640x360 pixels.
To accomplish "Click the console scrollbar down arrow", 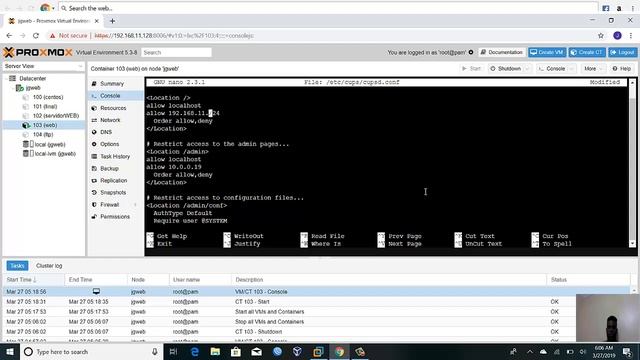I will pyautogui.click(x=632, y=244).
